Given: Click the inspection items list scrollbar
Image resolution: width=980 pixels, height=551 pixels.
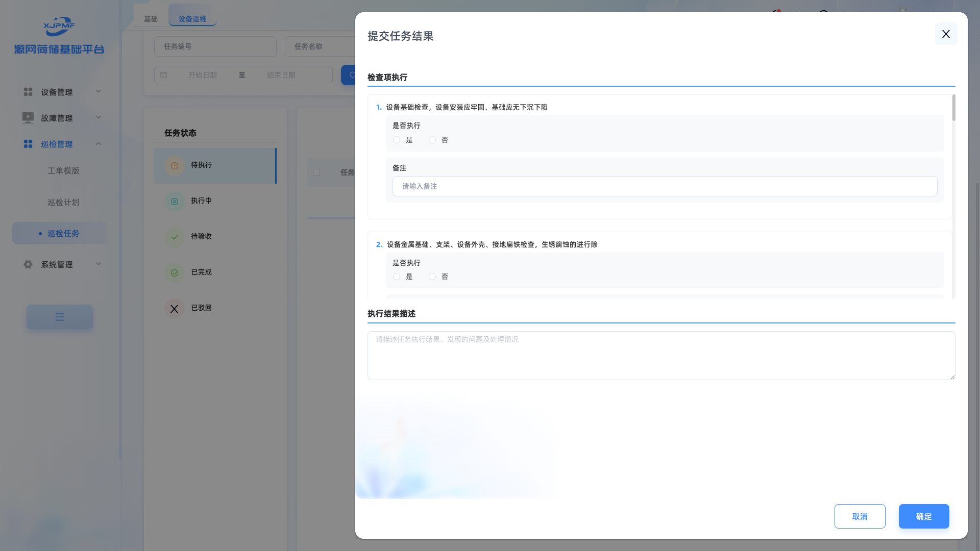Looking at the screenshot, I should point(953,108).
